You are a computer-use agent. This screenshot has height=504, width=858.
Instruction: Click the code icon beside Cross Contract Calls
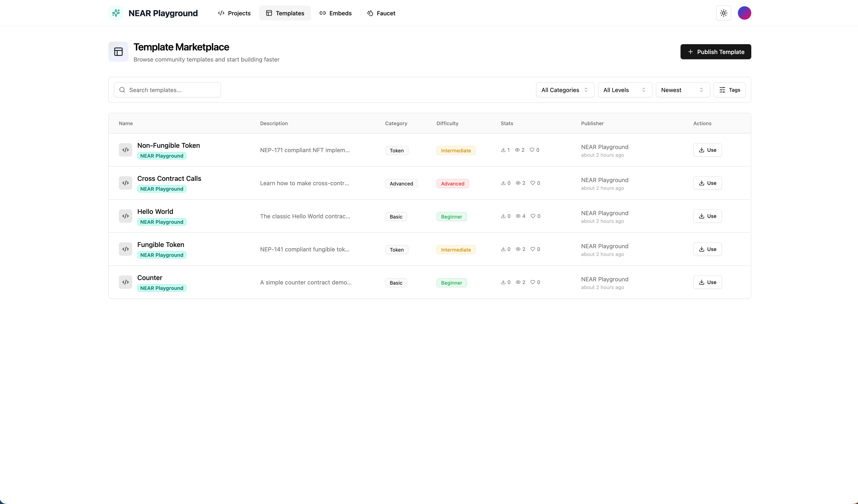click(x=125, y=183)
